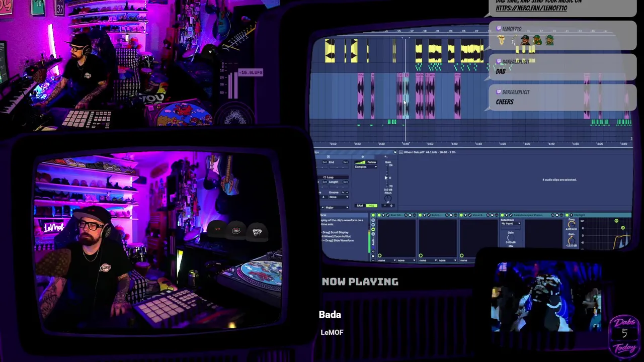Viewport: 644px width, 362px height.
Task: Save preset icon on the Kaleidoscopes Stereo device
Action: [557, 215]
